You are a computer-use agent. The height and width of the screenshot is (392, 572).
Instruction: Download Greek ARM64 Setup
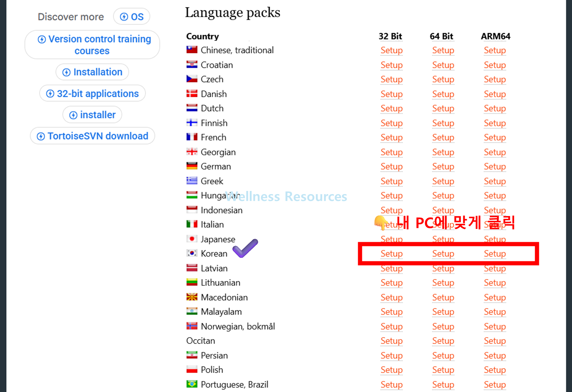click(495, 181)
